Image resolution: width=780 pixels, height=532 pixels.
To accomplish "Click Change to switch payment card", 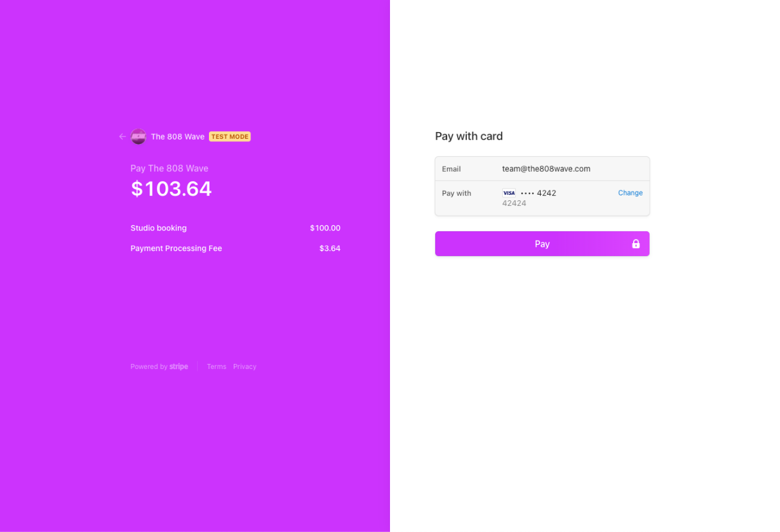I will pyautogui.click(x=630, y=193).
